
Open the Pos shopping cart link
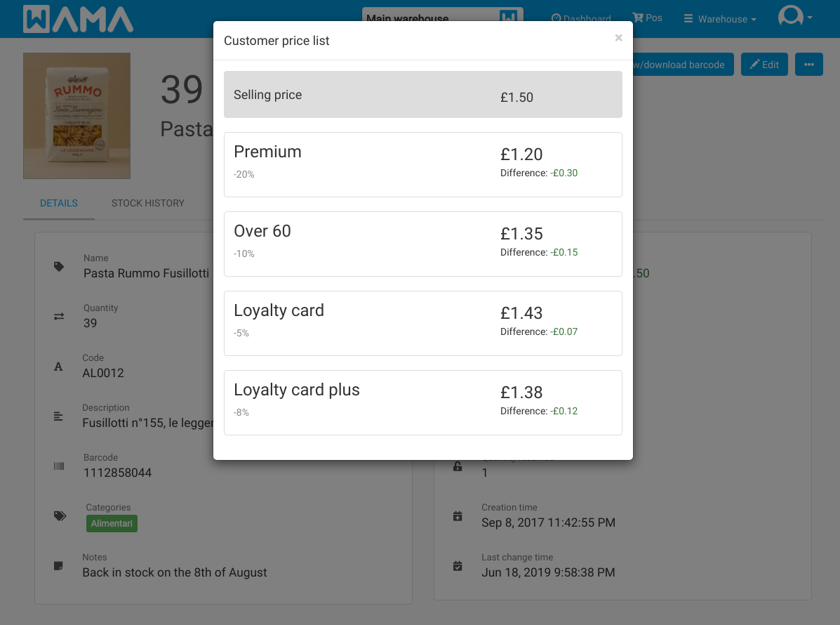point(647,18)
